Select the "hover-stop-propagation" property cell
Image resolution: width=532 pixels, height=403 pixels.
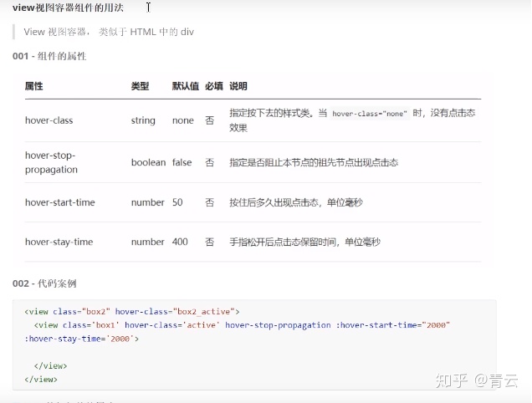click(51, 162)
